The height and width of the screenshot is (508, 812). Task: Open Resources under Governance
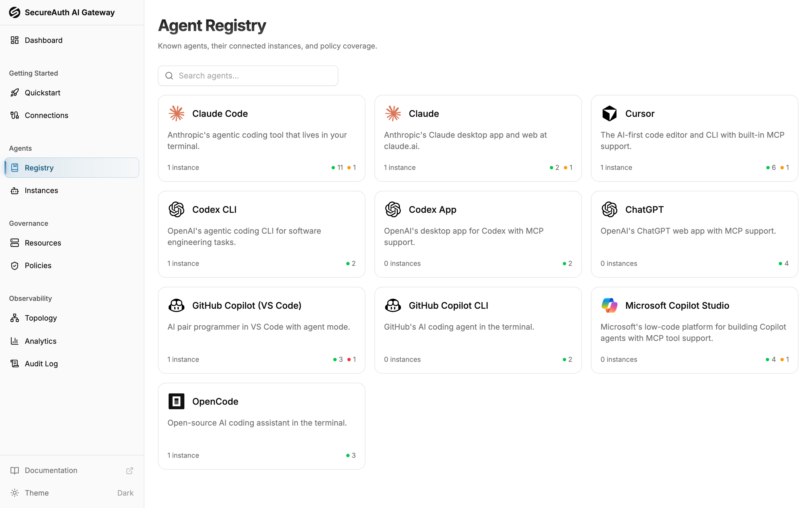pos(72,243)
